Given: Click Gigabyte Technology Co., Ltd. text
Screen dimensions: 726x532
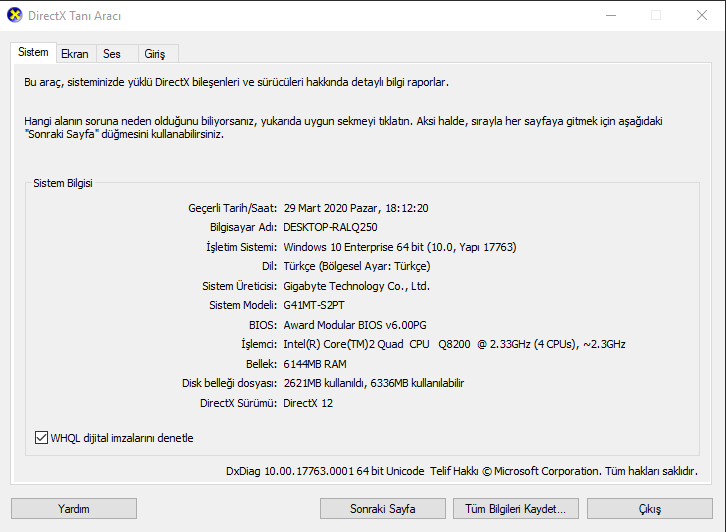Looking at the screenshot, I should [x=357, y=286].
